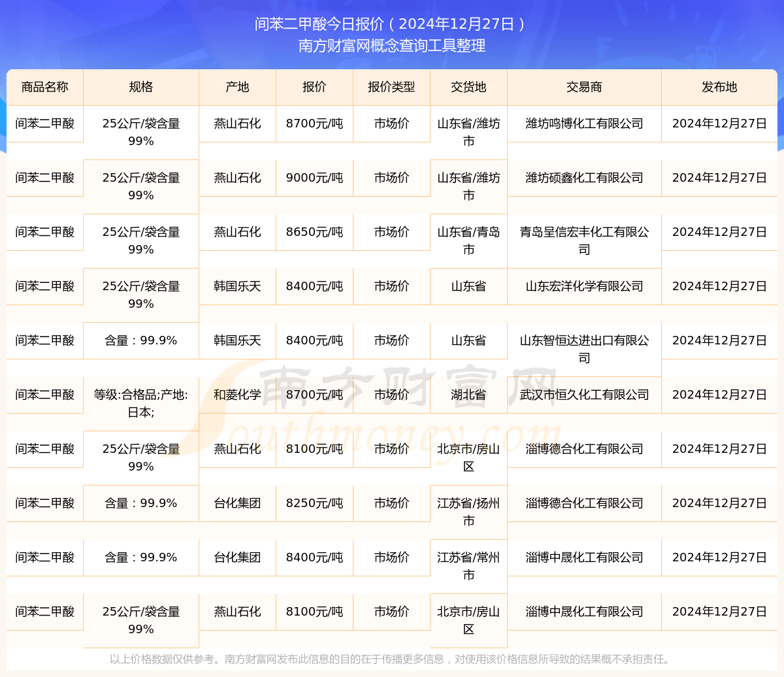Click 2024年12月27日 in the 武汉市恒久化工 row
This screenshot has height=677, width=784.
[x=719, y=395]
